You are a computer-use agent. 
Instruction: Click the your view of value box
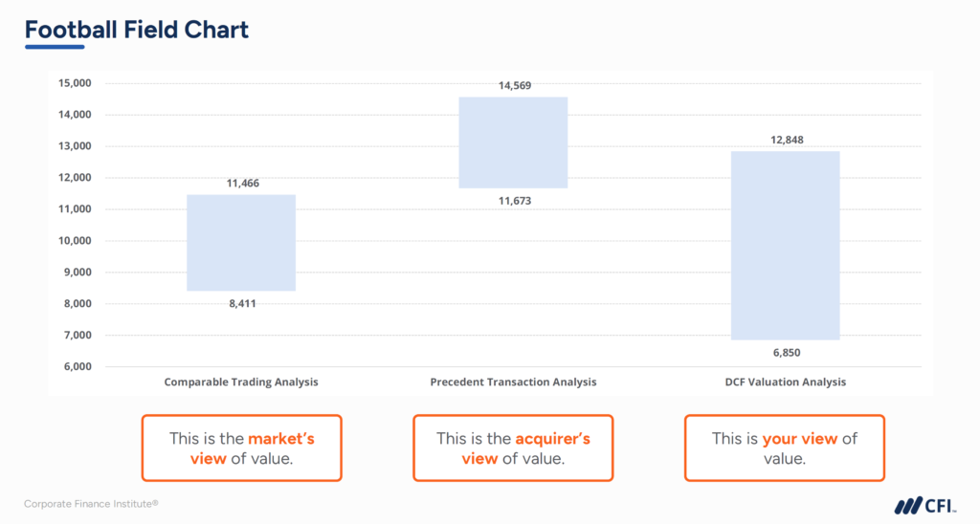click(785, 448)
